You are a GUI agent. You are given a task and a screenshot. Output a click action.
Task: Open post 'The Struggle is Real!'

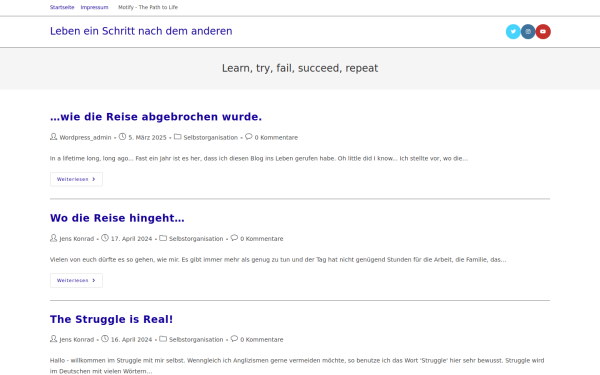111,319
